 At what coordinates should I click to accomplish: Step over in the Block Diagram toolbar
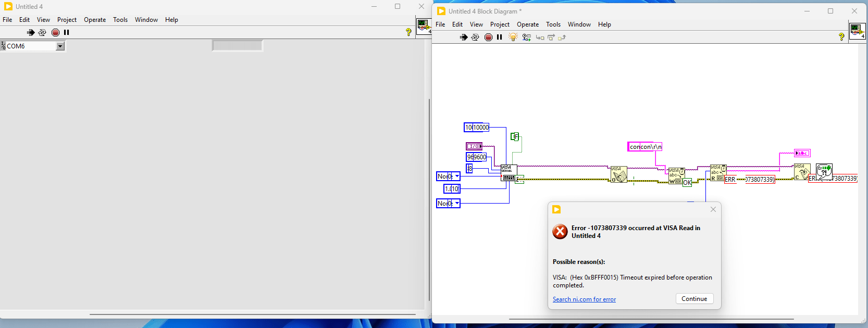click(x=551, y=37)
